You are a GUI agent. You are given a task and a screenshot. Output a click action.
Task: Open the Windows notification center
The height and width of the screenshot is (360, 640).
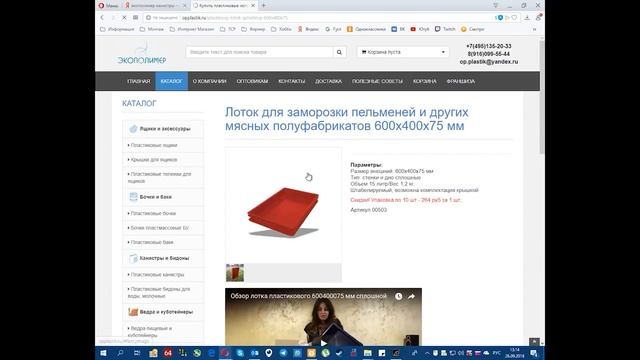534,353
